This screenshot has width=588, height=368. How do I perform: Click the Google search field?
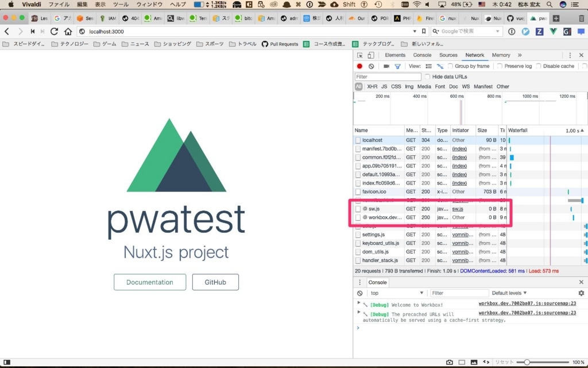click(467, 32)
